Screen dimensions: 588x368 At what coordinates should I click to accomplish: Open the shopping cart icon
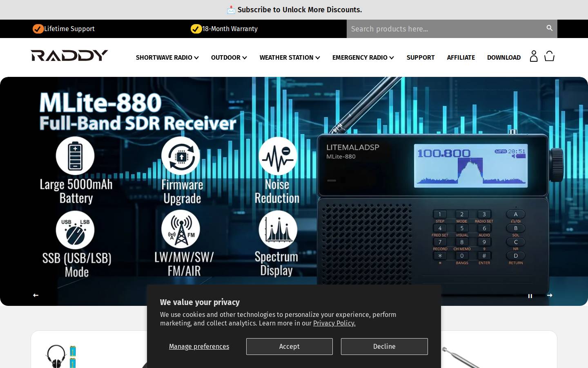[x=549, y=56]
